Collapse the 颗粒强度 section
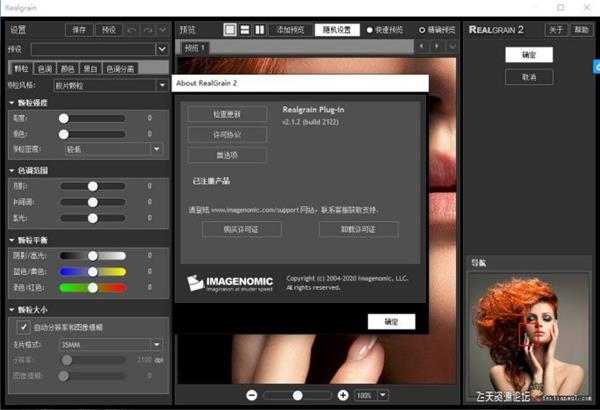Viewport: 600px width, 410px height. [x=10, y=103]
